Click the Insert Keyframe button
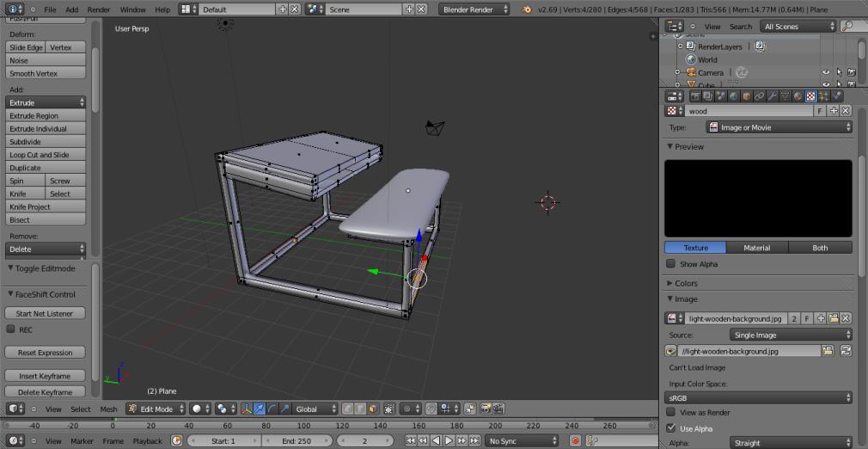 (45, 376)
